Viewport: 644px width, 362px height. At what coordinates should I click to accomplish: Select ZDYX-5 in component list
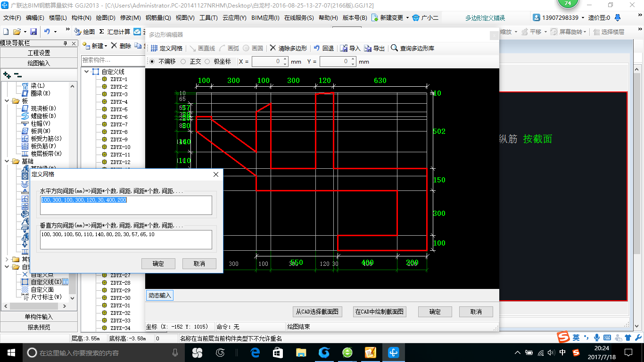[119, 109]
